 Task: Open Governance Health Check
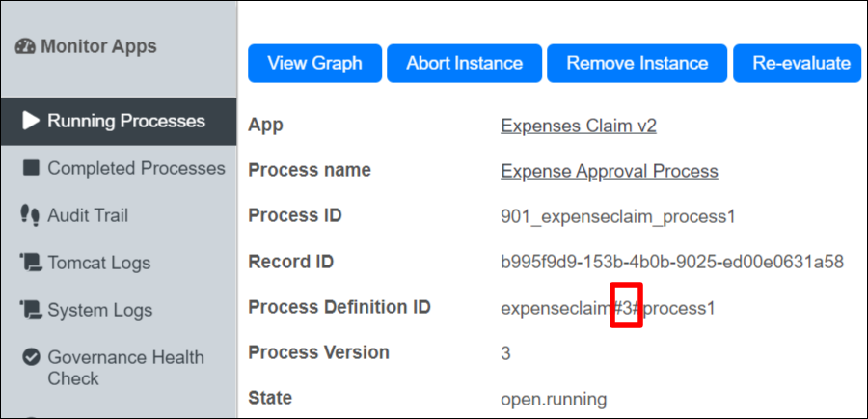tap(119, 368)
